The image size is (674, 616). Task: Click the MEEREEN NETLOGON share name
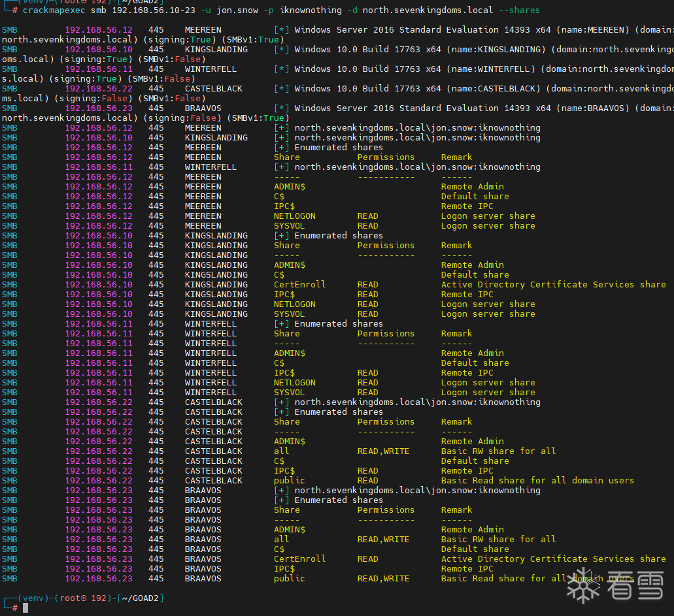tap(294, 216)
